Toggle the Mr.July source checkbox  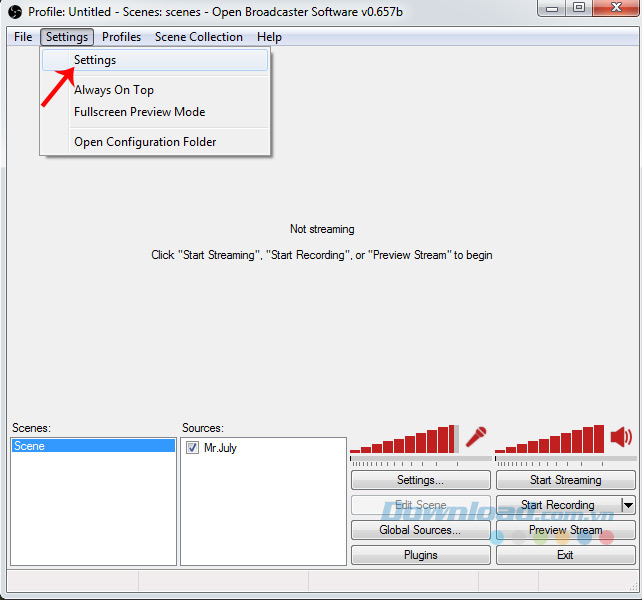[193, 448]
